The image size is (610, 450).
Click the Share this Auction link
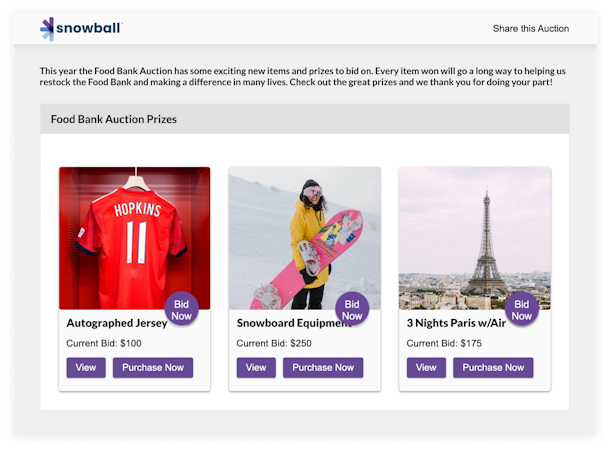(x=530, y=29)
